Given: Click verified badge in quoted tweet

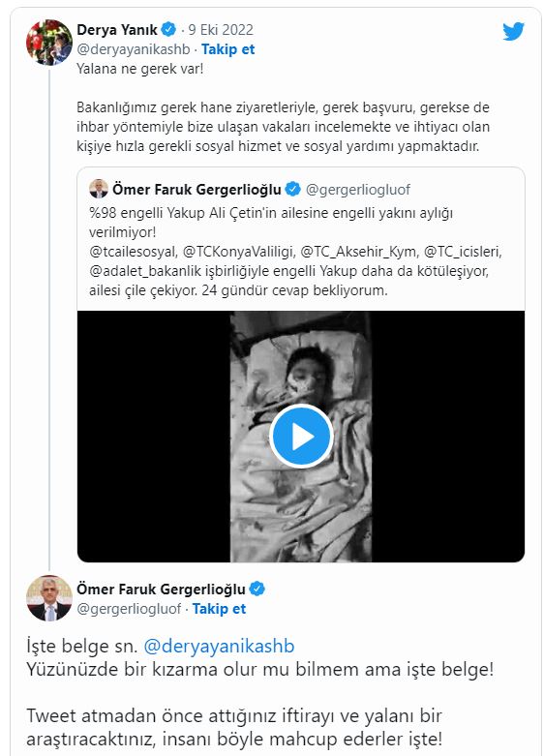Looking at the screenshot, I should click(292, 189).
